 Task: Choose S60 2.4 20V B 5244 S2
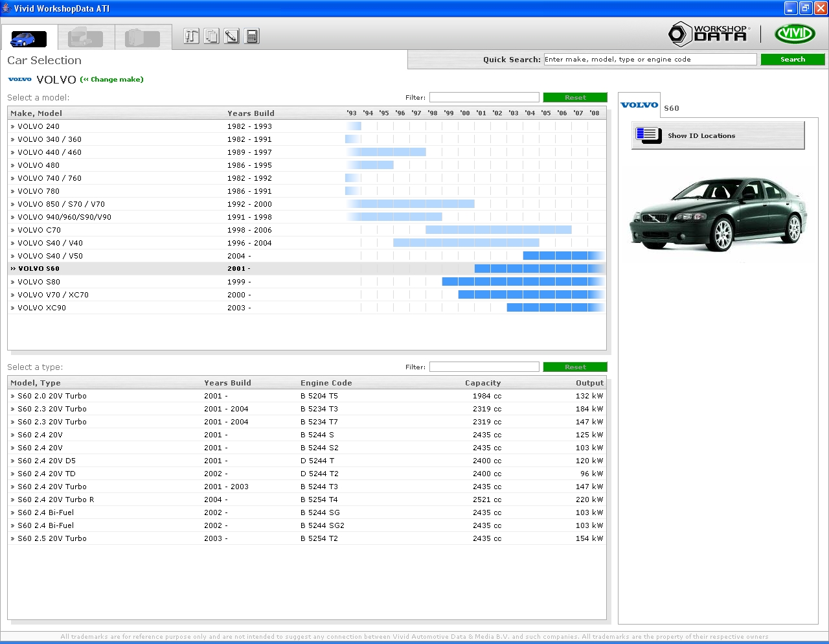(x=307, y=448)
